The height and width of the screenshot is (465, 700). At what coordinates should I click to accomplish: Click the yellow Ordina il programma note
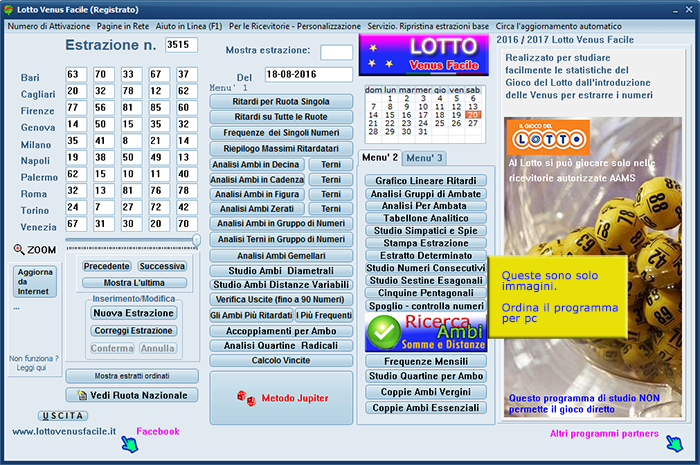pyautogui.click(x=558, y=296)
